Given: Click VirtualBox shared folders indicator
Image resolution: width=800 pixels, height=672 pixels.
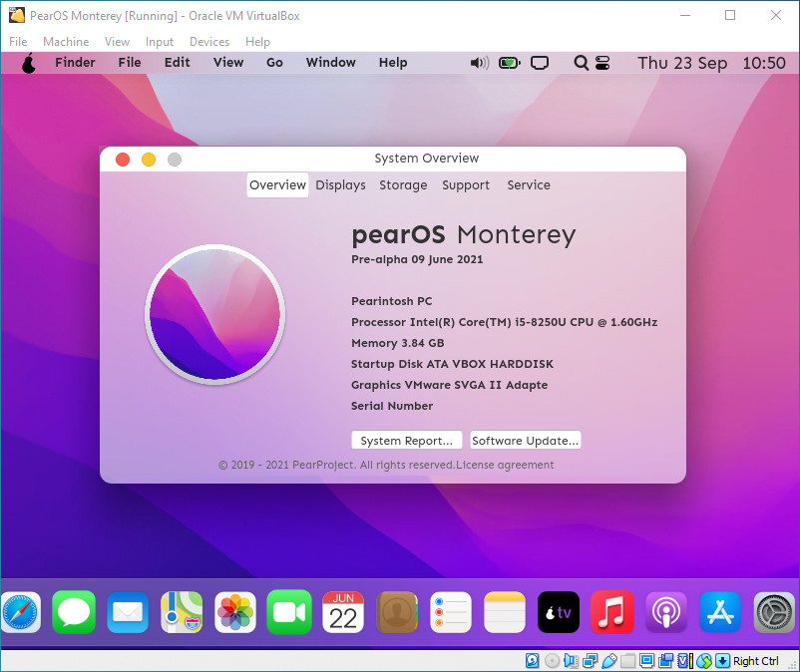Looking at the screenshot, I should coord(628,661).
